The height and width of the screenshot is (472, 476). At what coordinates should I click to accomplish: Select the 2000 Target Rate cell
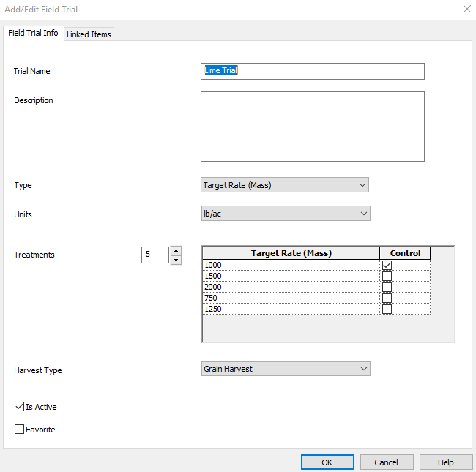coord(290,287)
